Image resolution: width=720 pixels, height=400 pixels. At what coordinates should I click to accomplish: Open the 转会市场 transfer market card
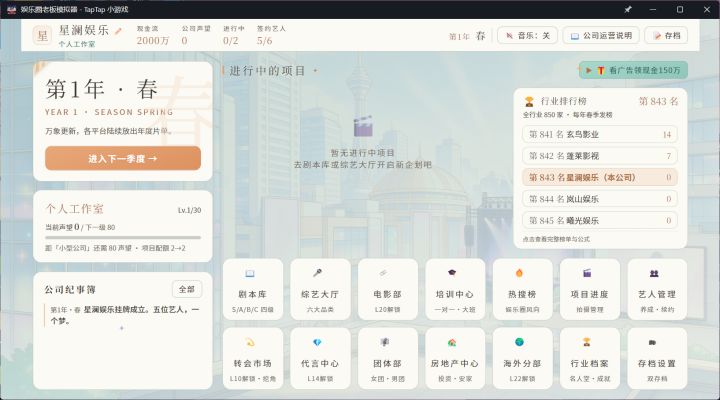pos(253,358)
